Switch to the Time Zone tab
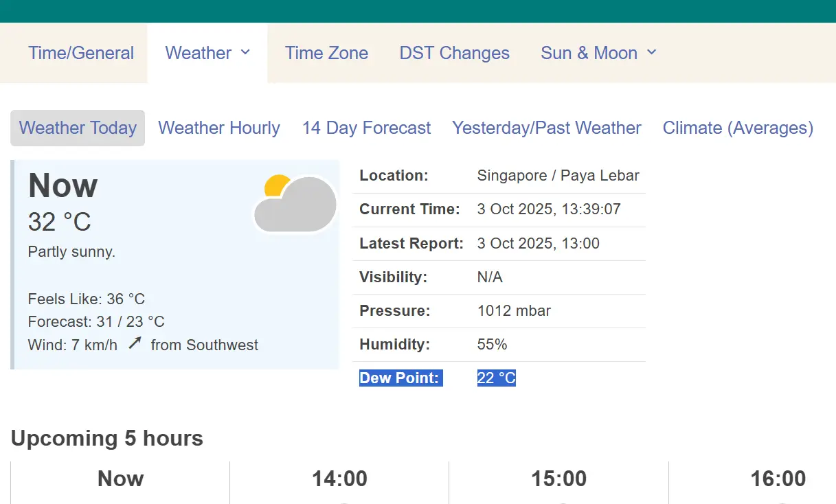This screenshot has height=504, width=836. 326,53
